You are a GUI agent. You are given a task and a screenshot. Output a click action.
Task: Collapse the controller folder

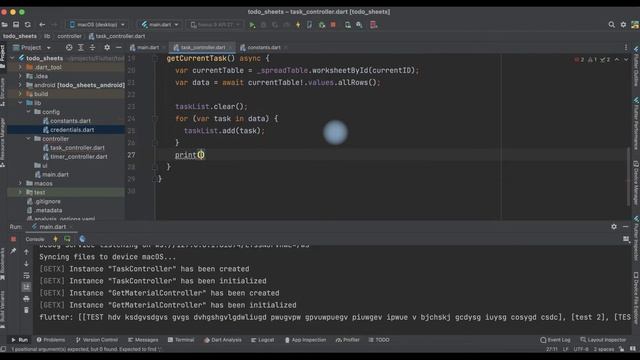tap(29, 139)
